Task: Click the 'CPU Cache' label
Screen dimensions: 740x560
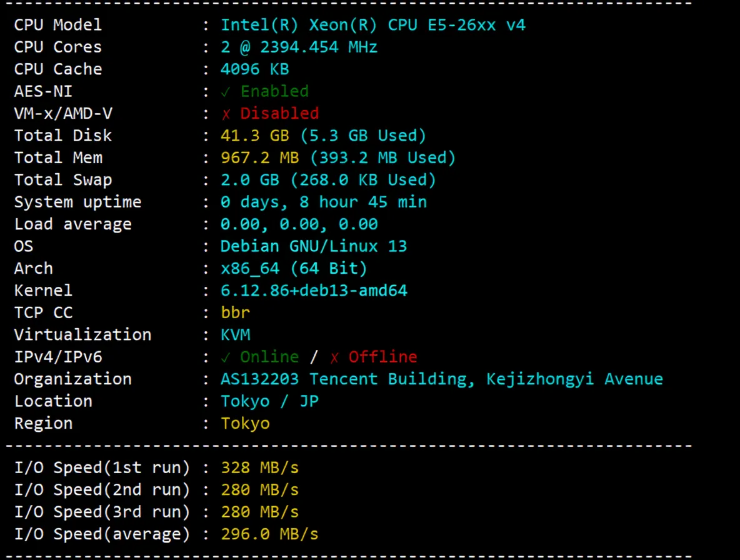Action: 57,69
